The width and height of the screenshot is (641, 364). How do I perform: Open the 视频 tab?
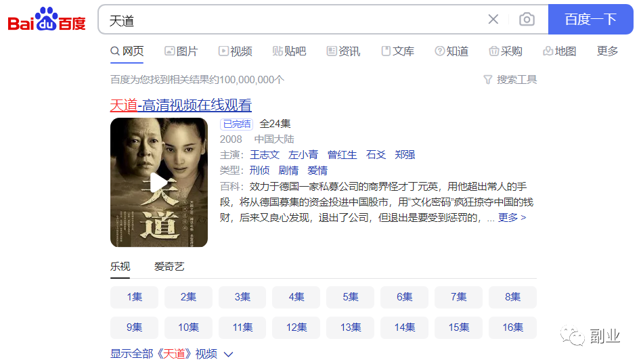235,51
